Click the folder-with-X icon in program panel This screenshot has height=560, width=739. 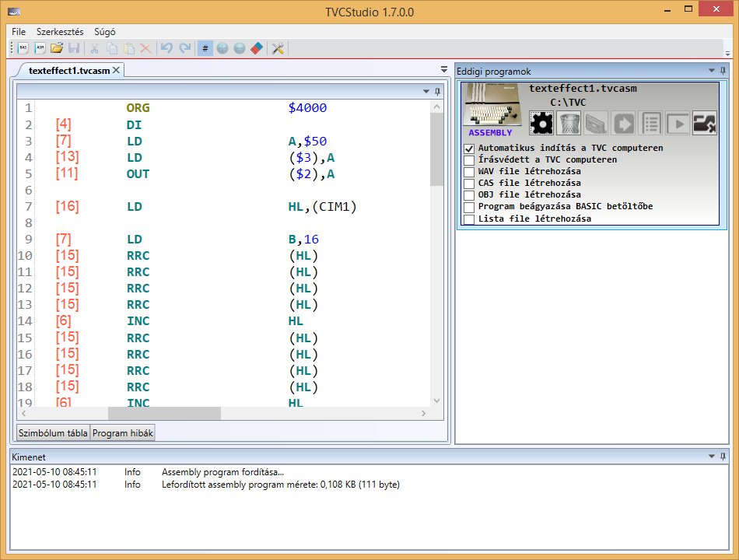coord(704,123)
